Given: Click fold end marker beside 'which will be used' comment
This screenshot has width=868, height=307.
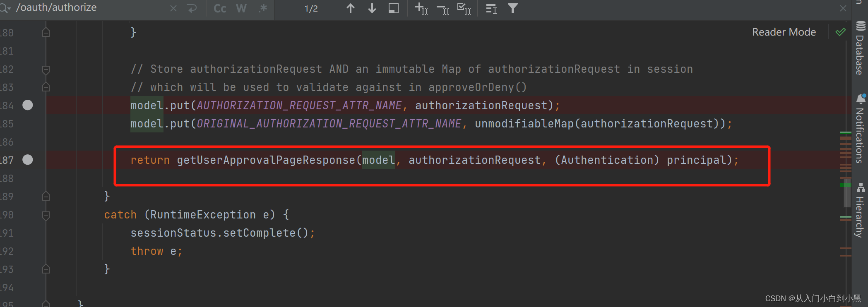Looking at the screenshot, I should pos(46,87).
